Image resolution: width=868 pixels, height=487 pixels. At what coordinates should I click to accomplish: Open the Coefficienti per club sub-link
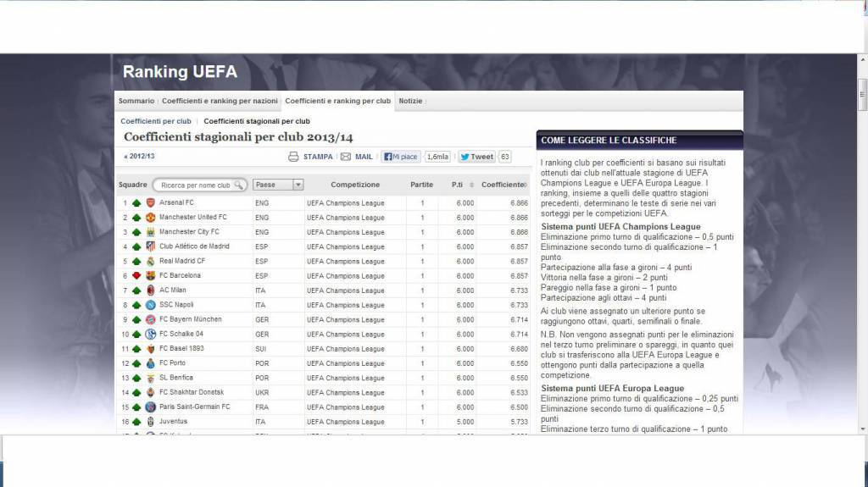coord(156,121)
